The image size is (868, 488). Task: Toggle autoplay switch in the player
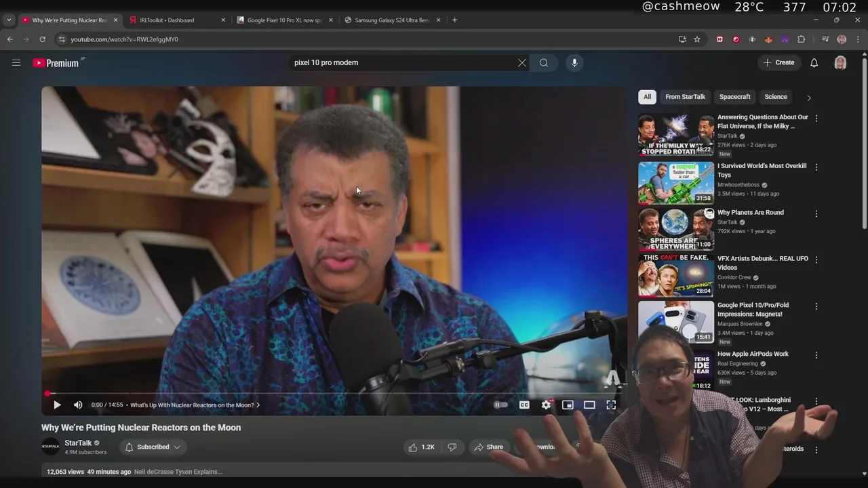500,405
